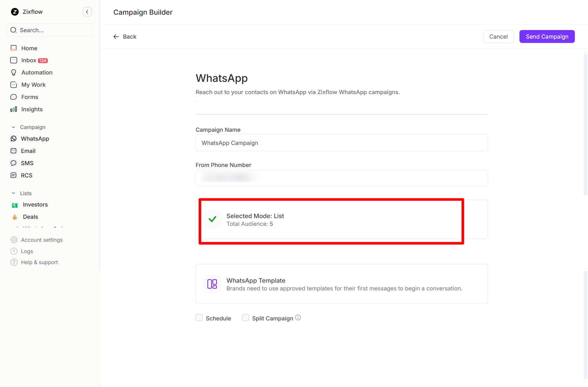The image size is (588, 387).
Task: Collapse the sidebar with the arrow button
Action: pyautogui.click(x=87, y=12)
